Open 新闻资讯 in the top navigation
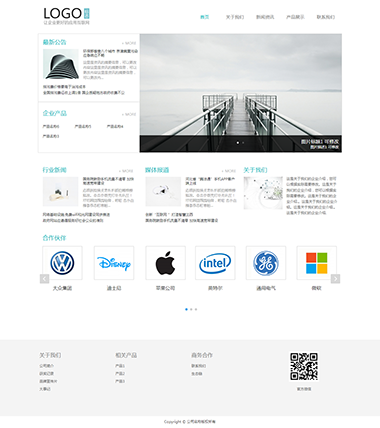 coord(265,17)
